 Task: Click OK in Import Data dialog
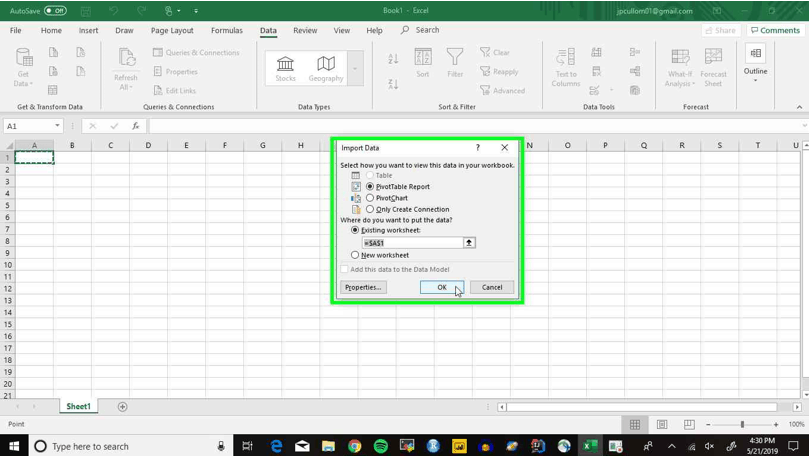[442, 287]
